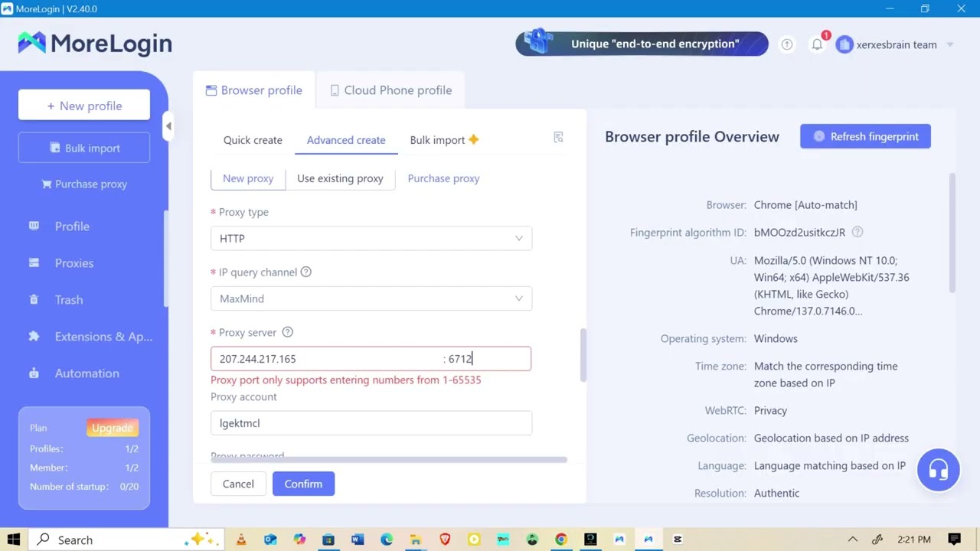This screenshot has width=980, height=551.
Task: Click the Geolocation based on IP address value
Action: pyautogui.click(x=831, y=439)
